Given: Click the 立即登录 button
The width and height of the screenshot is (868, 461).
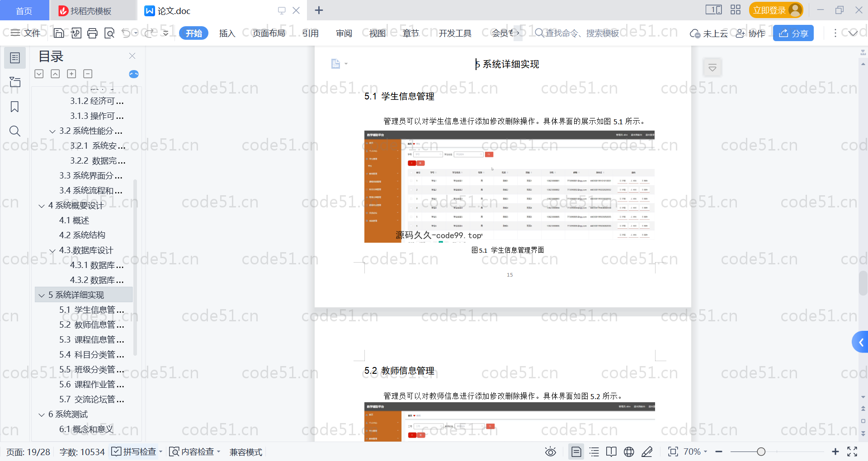Looking at the screenshot, I should click(x=776, y=10).
